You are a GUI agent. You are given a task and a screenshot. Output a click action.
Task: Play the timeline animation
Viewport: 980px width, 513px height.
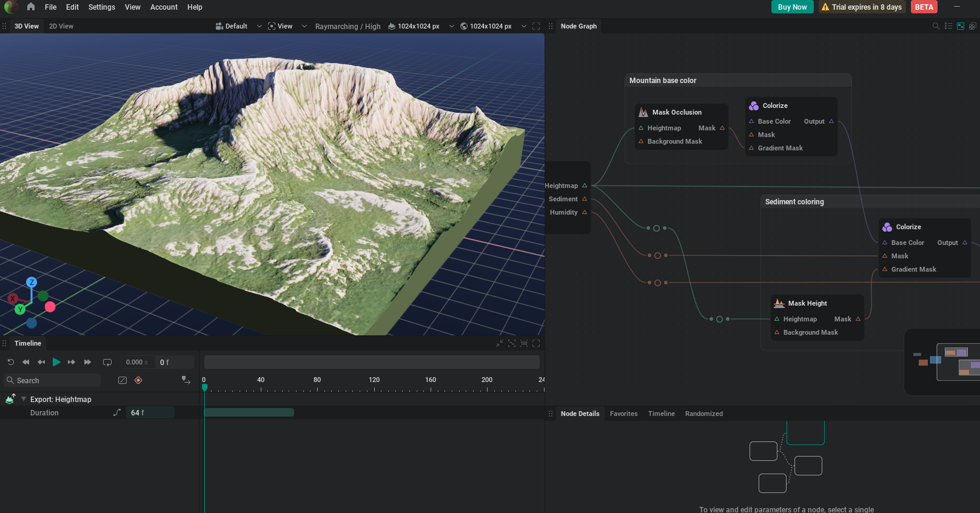pyautogui.click(x=56, y=362)
